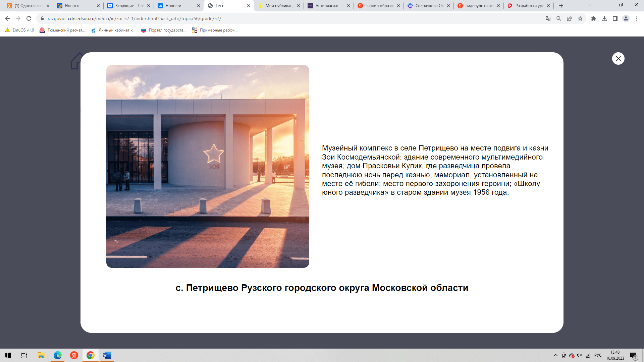Viewport: 644px width, 362px height.
Task: Open the tab search dropdown arrow
Action: click(x=590, y=5)
